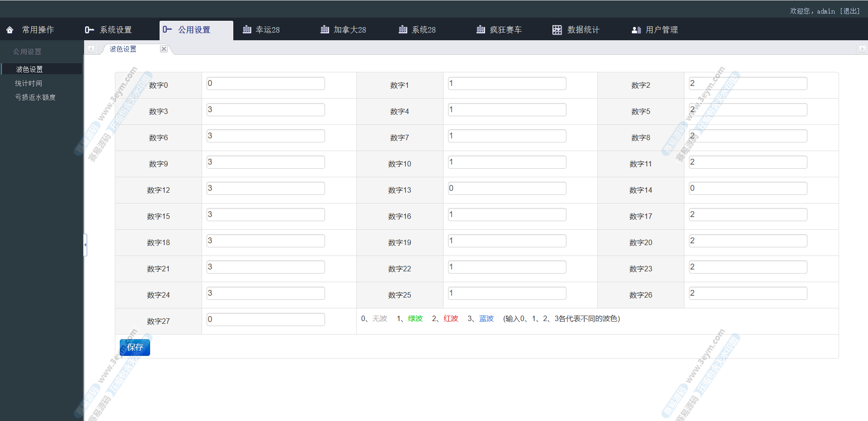Image resolution: width=868 pixels, height=421 pixels.
Task: Click the grid icon beside 数据统计
Action: 557,30
